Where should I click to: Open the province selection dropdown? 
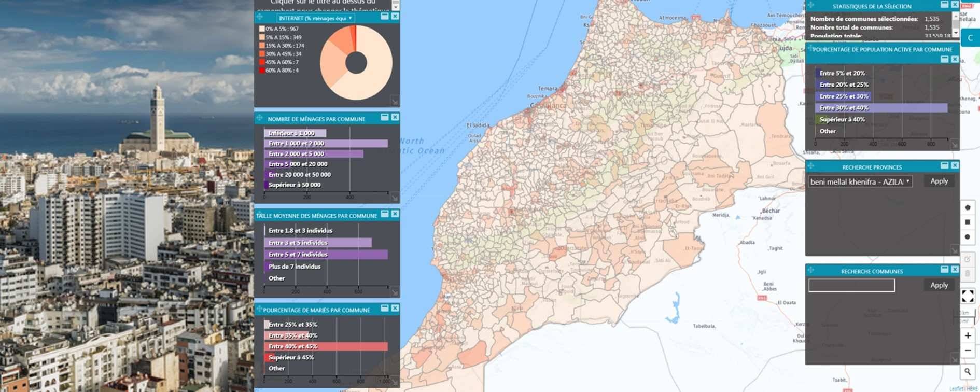point(860,181)
